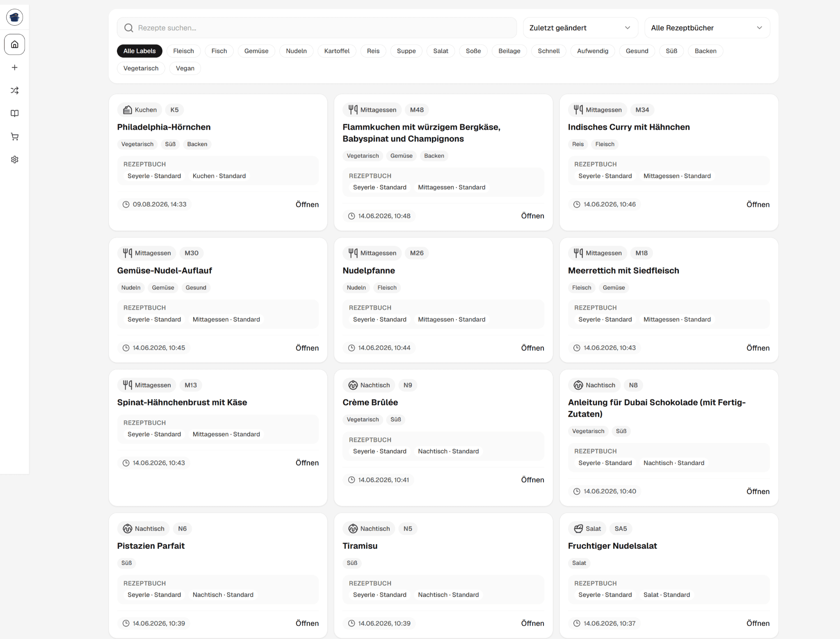This screenshot has width=840, height=639.
Task: Click the utensils icon on Flammkuchen card
Action: 353,109
